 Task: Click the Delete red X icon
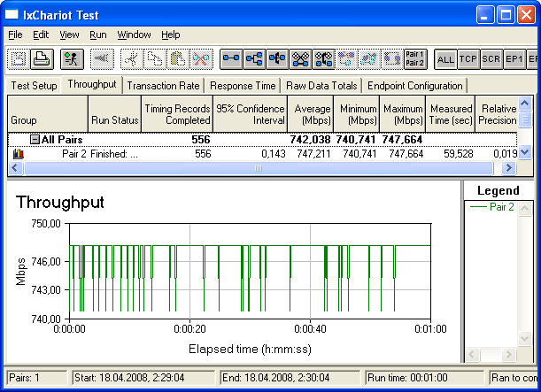(201, 59)
